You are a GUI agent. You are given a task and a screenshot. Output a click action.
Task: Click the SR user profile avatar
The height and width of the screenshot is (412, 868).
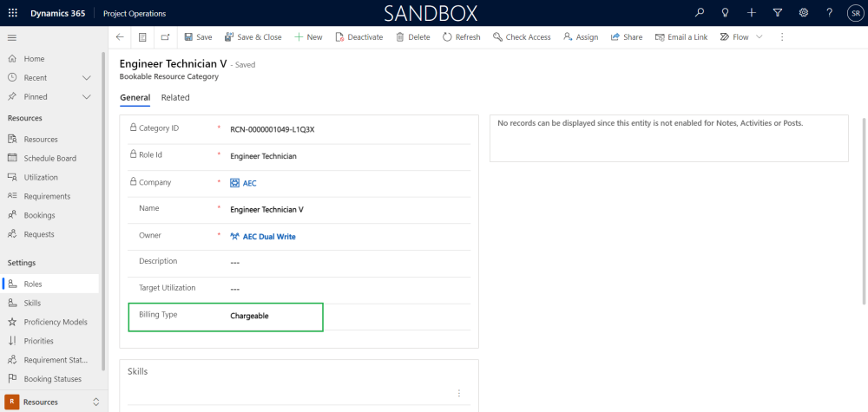855,13
